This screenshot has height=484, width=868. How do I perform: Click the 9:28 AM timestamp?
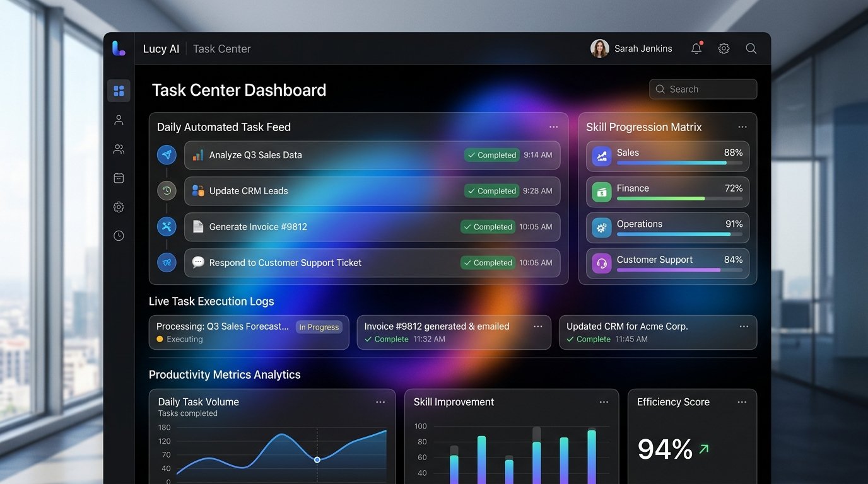(x=537, y=191)
